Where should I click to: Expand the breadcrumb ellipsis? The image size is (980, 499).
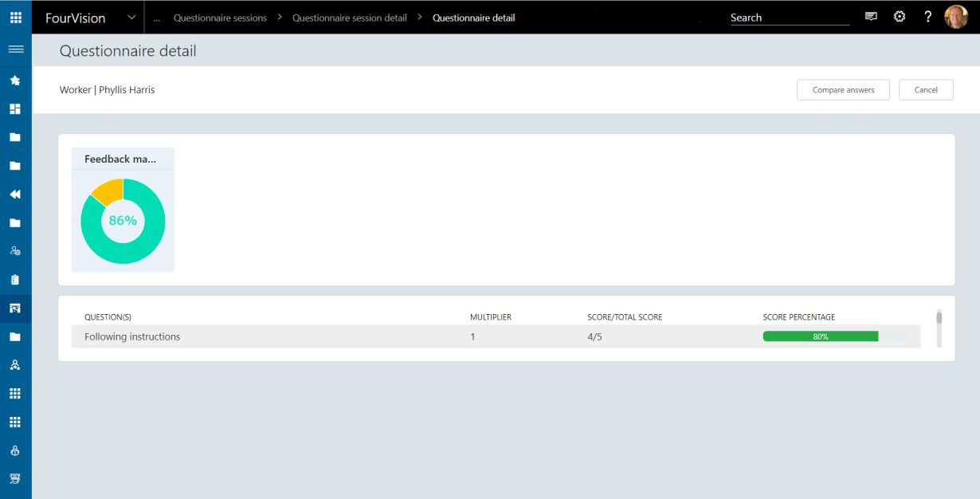pos(157,18)
